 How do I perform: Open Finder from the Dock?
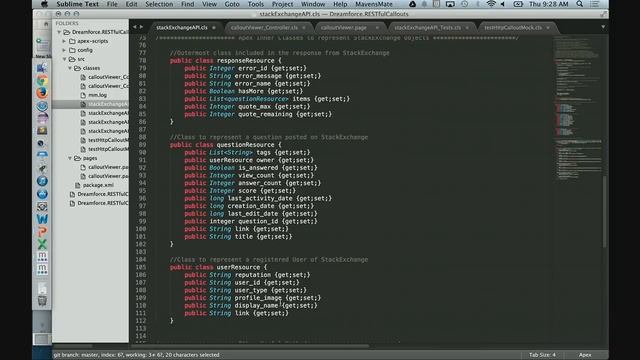[42, 68]
